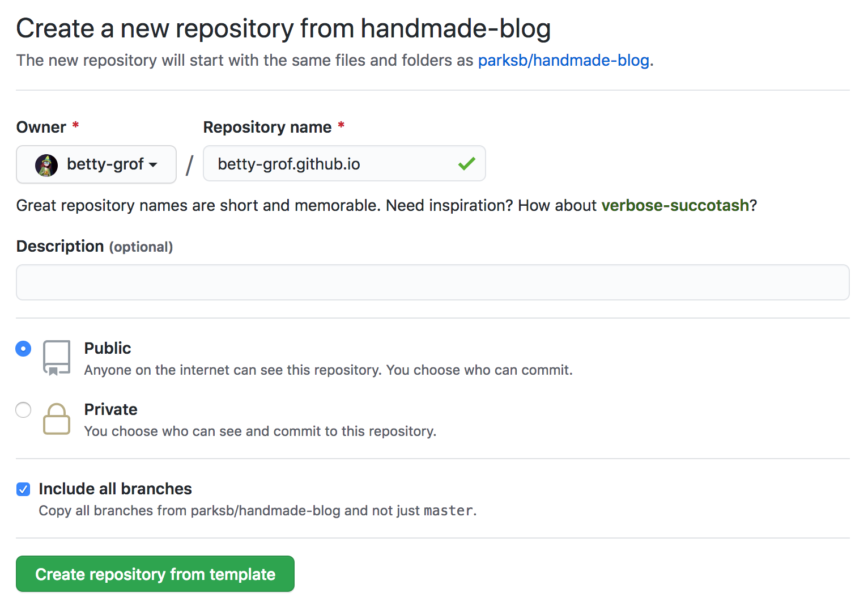
Task: Select the Private radio button
Action: [23, 409]
